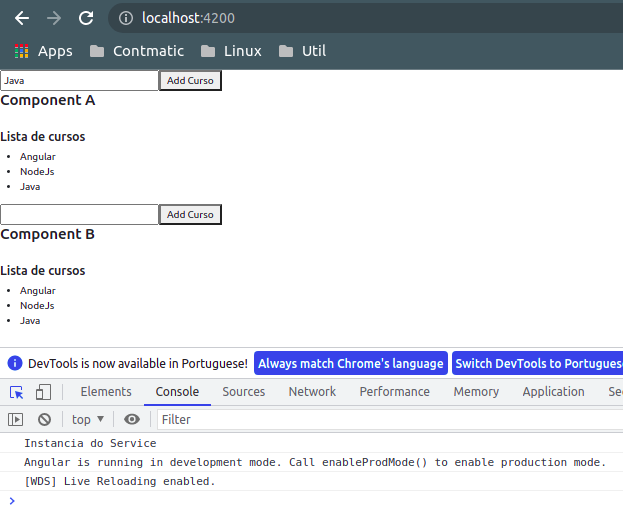Switch to the Sources tab
The height and width of the screenshot is (527, 623).
tap(244, 392)
